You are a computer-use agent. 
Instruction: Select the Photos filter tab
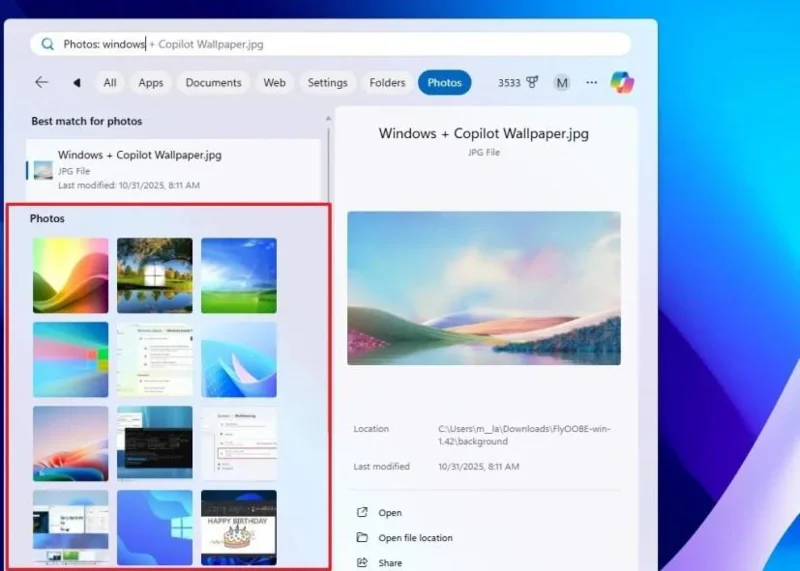[x=444, y=83]
